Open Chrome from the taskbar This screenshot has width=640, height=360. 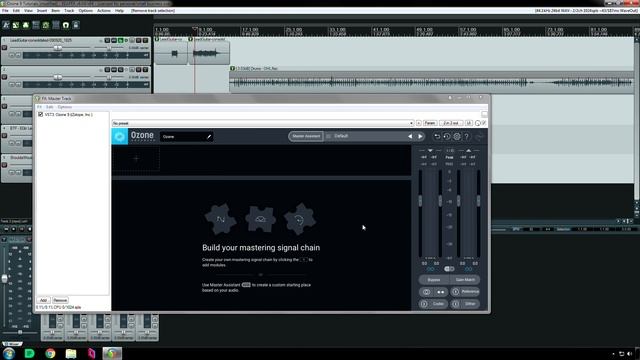click(50, 353)
